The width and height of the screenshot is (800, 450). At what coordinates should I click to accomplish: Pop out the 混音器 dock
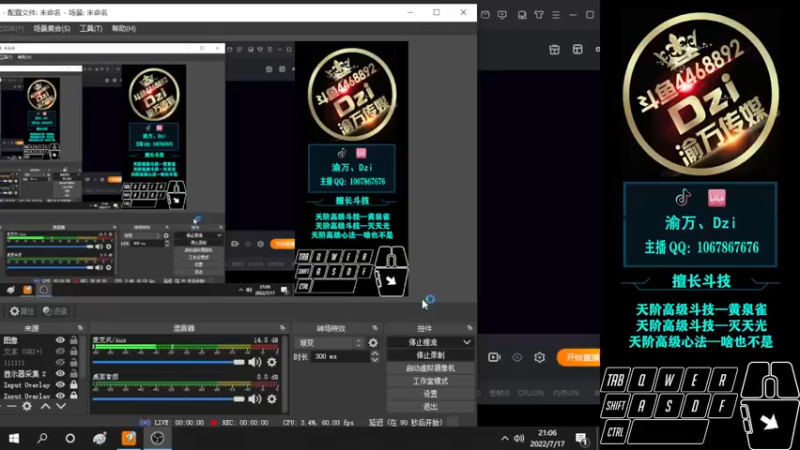point(282,328)
